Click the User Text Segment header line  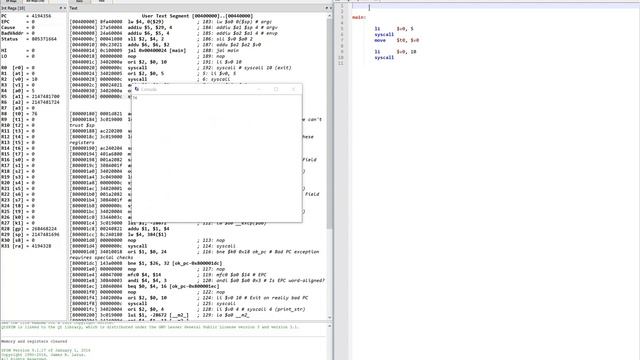click(197, 16)
